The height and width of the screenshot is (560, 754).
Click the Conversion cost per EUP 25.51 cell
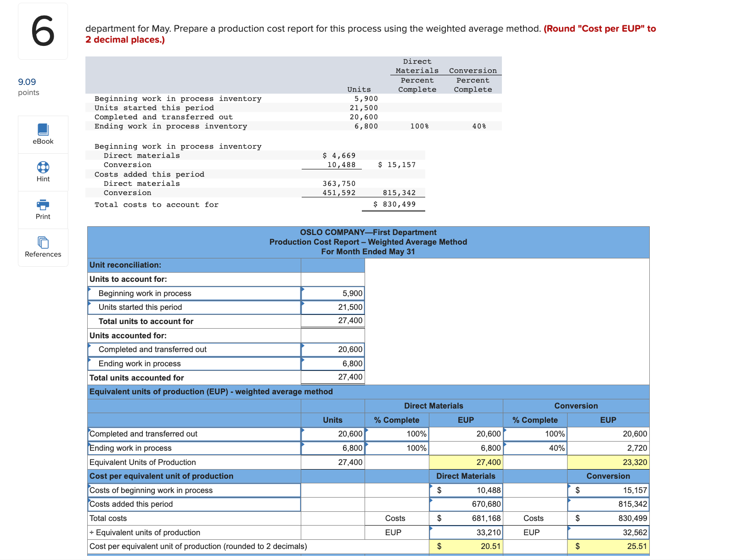point(608,546)
